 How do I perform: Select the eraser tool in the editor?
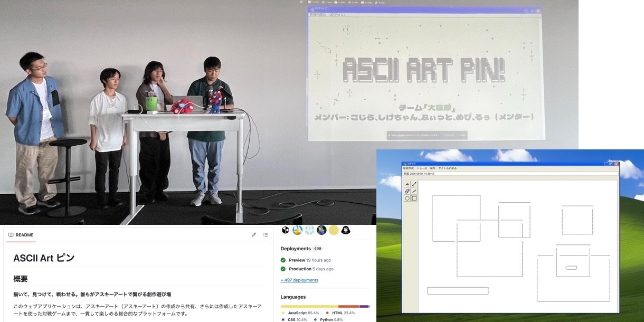click(x=407, y=192)
